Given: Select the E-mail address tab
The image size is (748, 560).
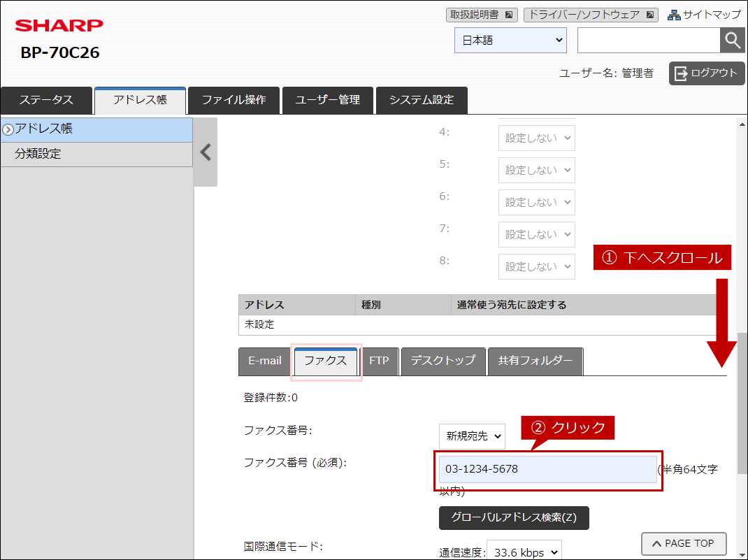Looking at the screenshot, I should tap(265, 361).
